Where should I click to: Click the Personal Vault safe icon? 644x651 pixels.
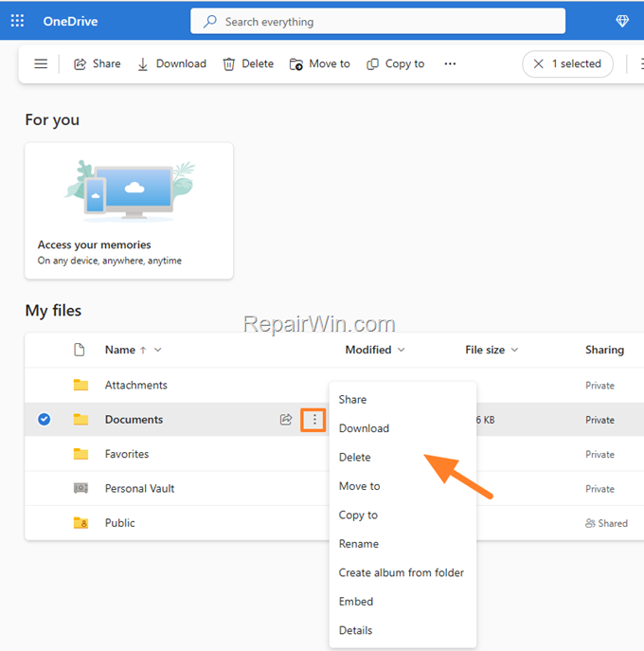coord(80,488)
